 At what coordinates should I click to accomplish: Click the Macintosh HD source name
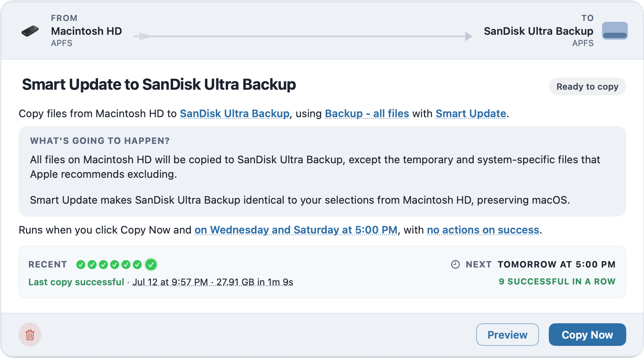click(x=86, y=31)
